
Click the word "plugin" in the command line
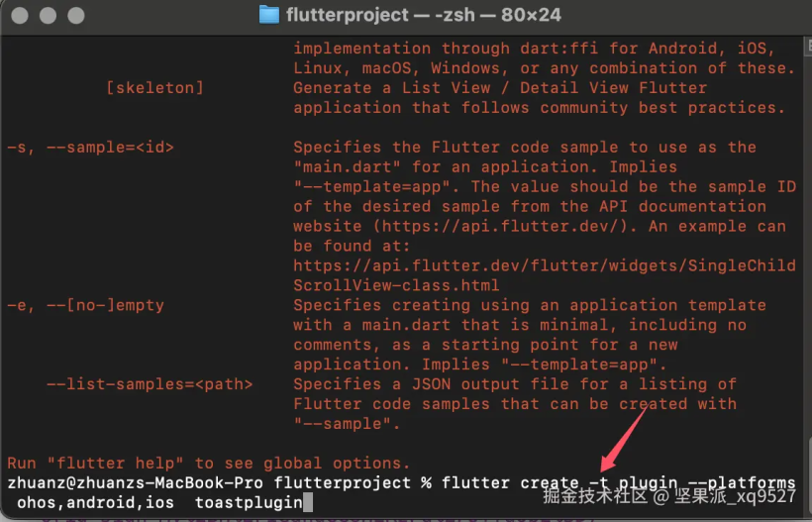coord(659,483)
